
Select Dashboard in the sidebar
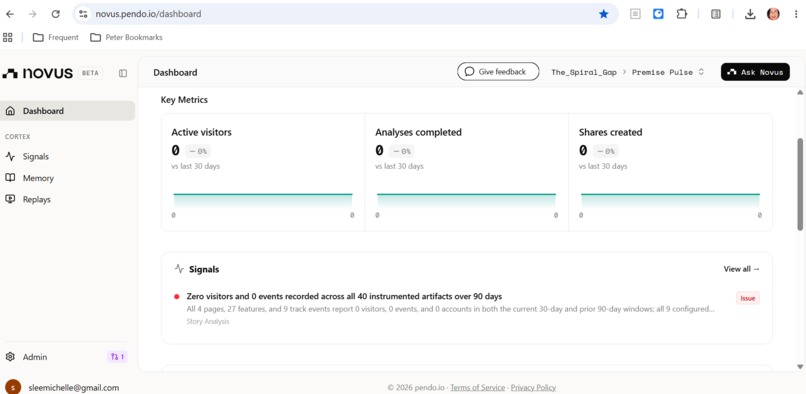coord(67,111)
